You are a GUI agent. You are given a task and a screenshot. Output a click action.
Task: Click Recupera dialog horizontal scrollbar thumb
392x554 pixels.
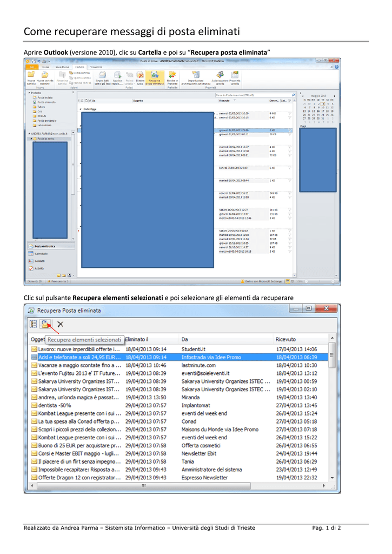[x=144, y=486]
